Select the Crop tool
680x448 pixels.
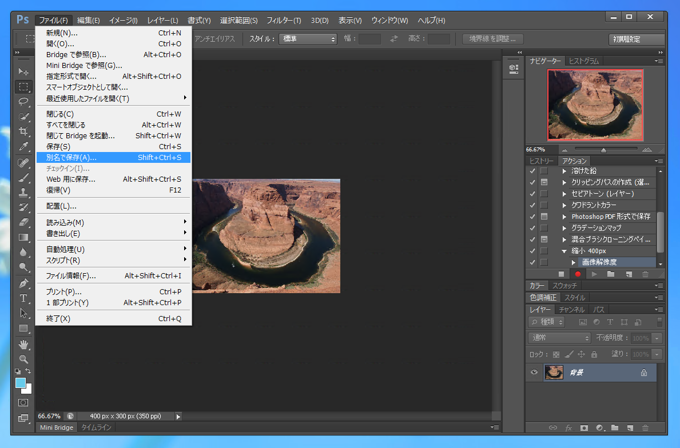click(x=23, y=131)
